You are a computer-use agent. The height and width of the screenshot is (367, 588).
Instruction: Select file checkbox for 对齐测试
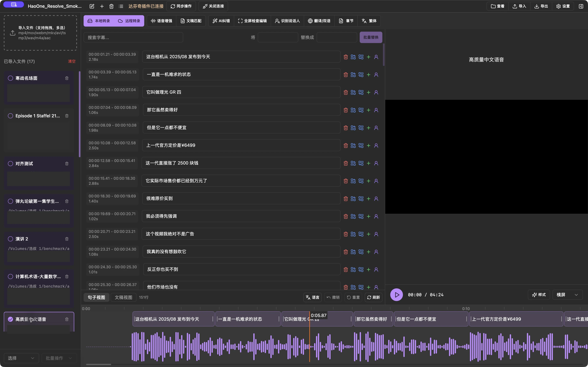click(x=10, y=164)
